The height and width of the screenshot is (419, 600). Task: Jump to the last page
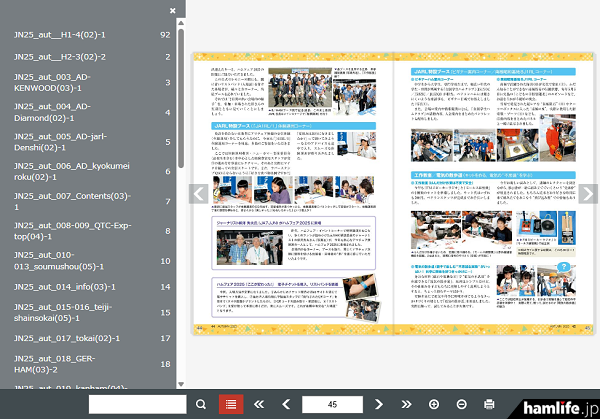tap(406, 404)
